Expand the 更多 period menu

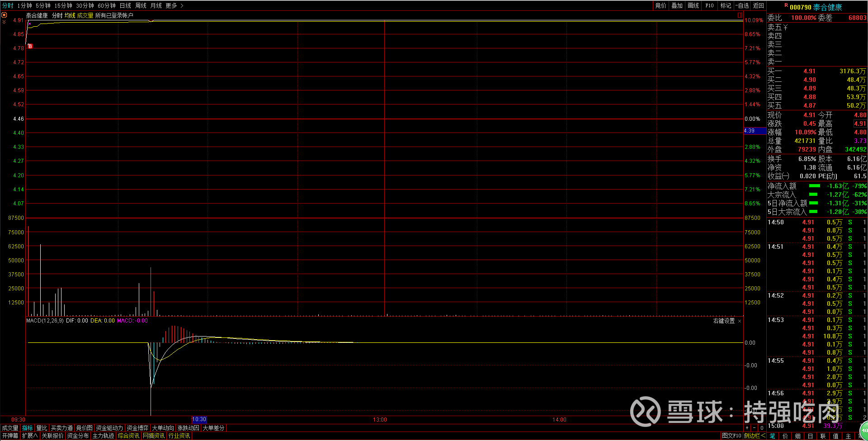point(175,5)
